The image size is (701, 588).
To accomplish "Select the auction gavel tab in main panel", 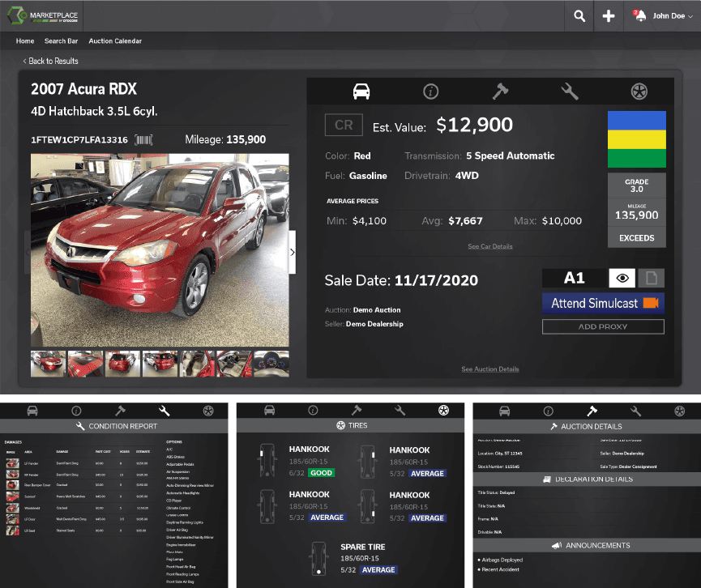I will [x=500, y=92].
